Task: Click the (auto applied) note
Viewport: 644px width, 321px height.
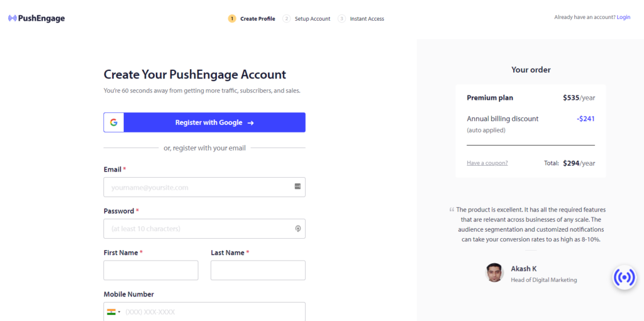Action: [486, 131]
